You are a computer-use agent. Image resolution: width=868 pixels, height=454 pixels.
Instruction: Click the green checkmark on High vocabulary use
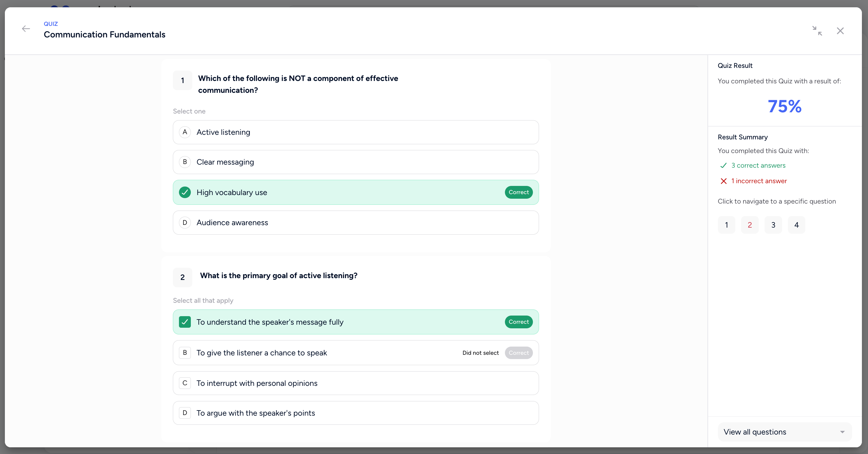click(185, 192)
